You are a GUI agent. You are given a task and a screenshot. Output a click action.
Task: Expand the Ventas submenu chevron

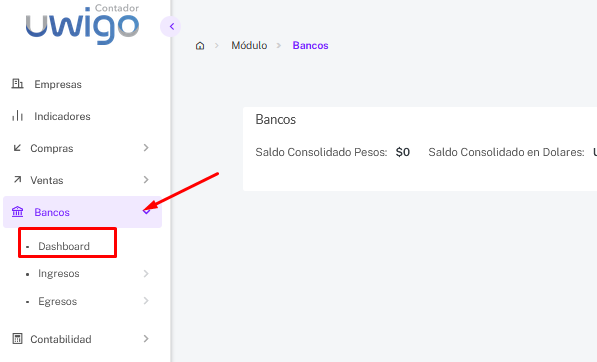coord(146,180)
